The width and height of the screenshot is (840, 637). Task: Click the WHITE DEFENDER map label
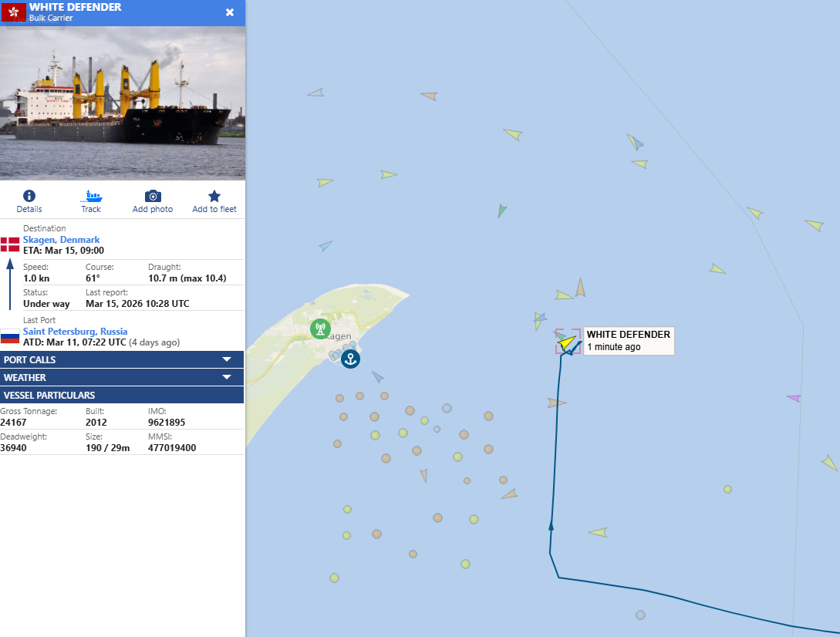629,340
